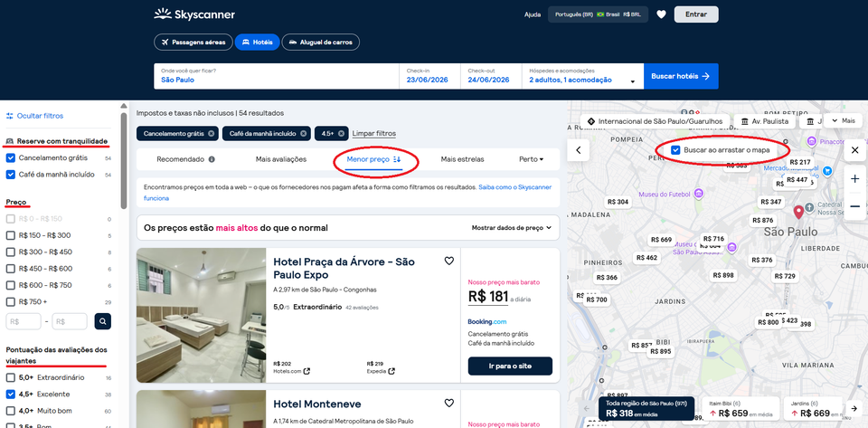Image resolution: width=868 pixels, height=428 pixels.
Task: Select the R$ 462 map price marker
Action: tap(647, 258)
